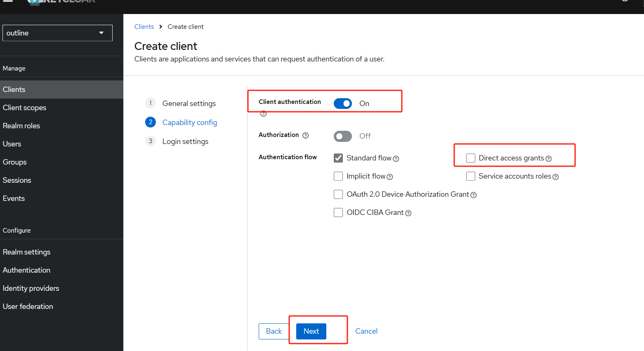The height and width of the screenshot is (351, 644).
Task: Go to Identity providers in sidebar
Action: click(31, 288)
